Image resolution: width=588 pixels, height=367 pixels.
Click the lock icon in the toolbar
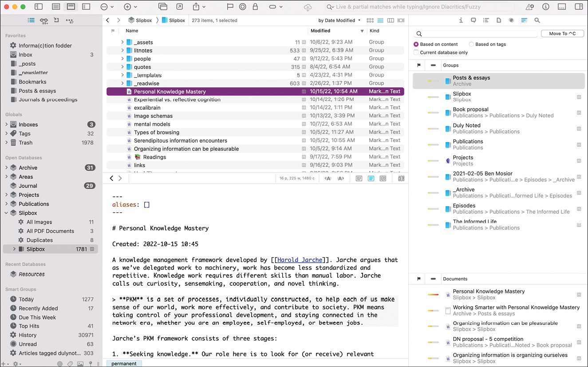[x=255, y=7]
